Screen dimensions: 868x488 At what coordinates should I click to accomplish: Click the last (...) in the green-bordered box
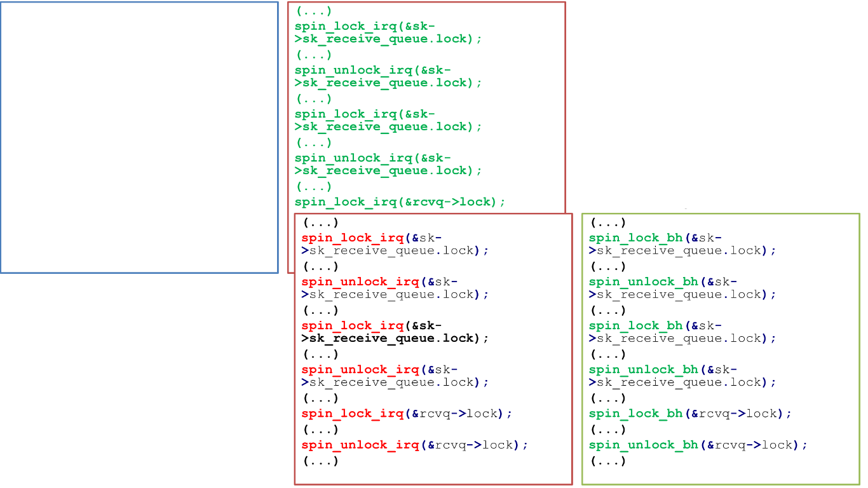608,461
